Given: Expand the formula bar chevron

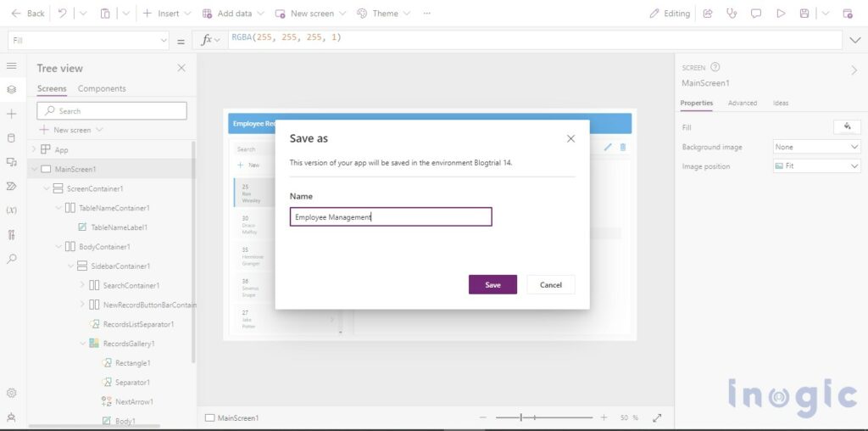Looking at the screenshot, I should point(855,41).
